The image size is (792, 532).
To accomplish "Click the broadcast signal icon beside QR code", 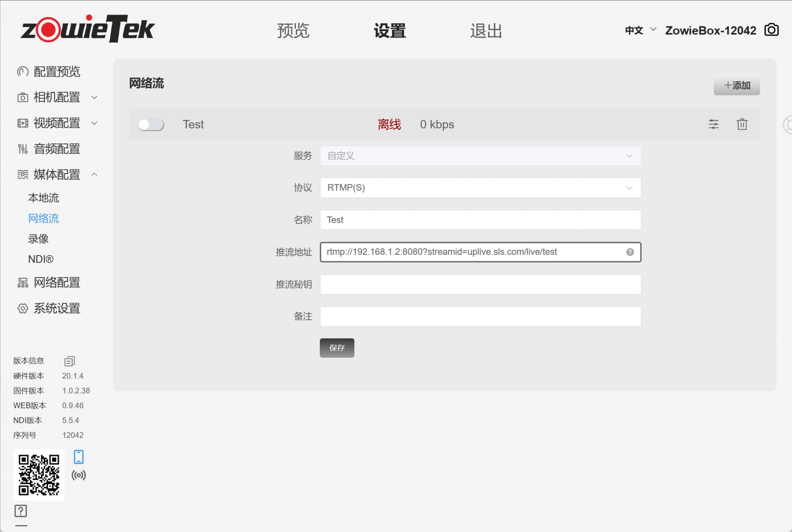I will pos(79,475).
